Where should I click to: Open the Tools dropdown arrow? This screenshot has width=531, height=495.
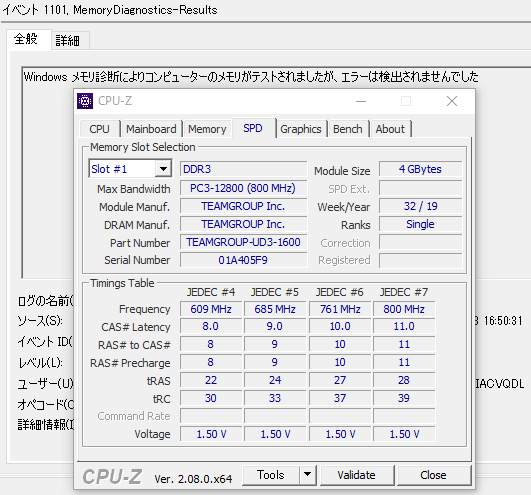pyautogui.click(x=307, y=475)
